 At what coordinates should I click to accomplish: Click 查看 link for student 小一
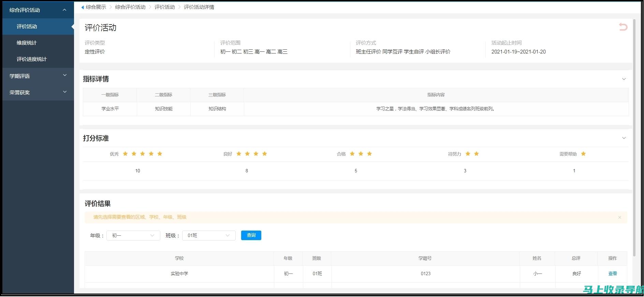(x=613, y=273)
